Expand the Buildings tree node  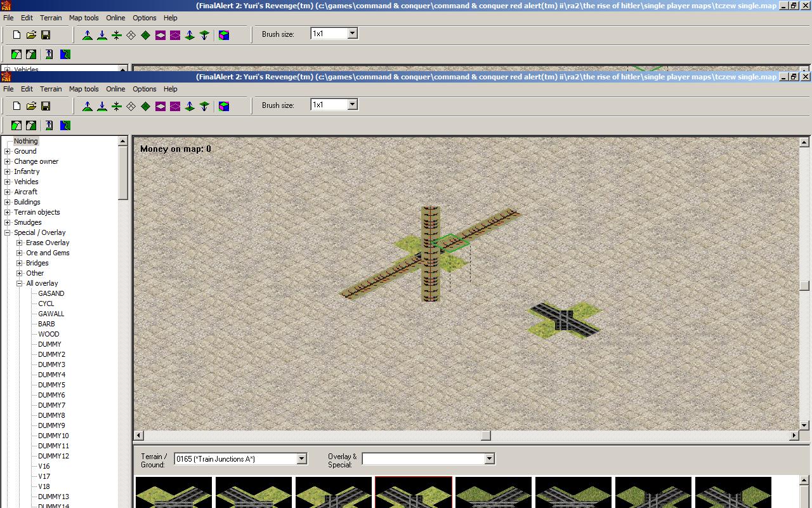pos(8,202)
